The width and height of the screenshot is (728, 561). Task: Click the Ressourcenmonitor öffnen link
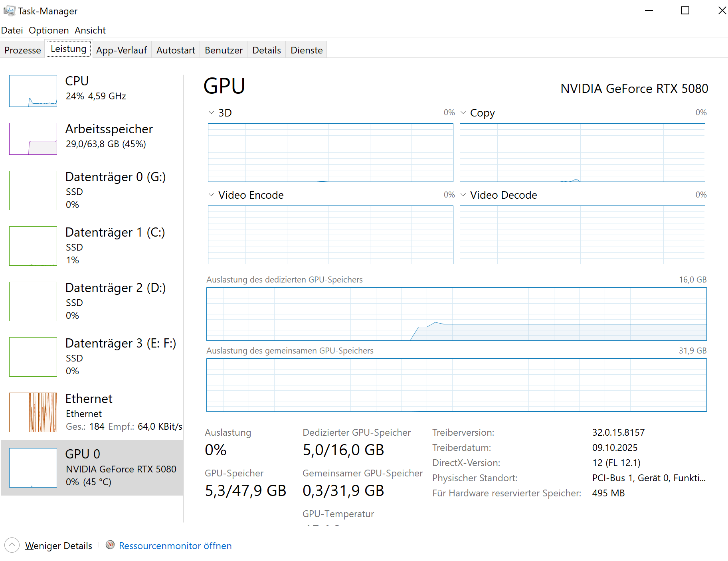tap(175, 546)
